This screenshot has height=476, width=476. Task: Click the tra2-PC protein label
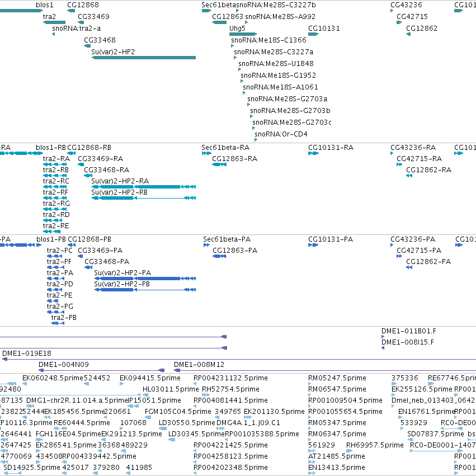tap(59, 251)
